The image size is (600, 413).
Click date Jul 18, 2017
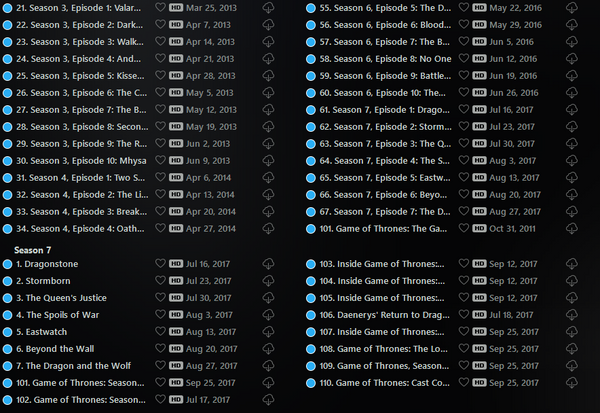[x=511, y=315]
